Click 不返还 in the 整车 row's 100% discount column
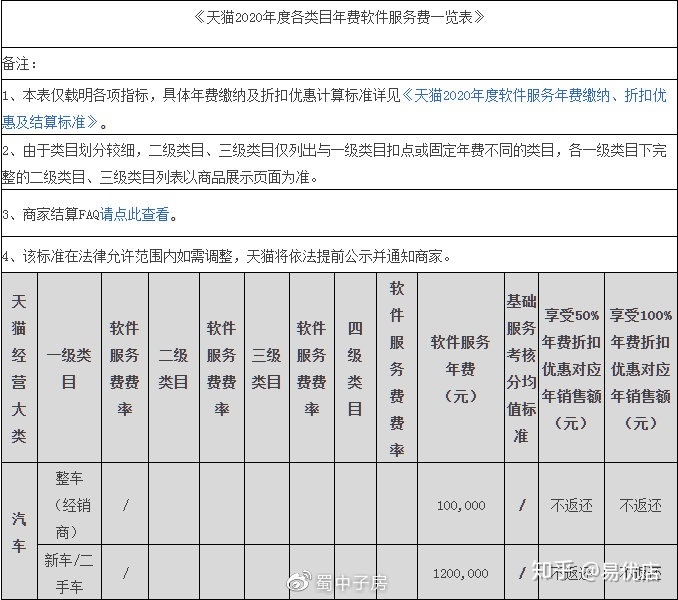The width and height of the screenshot is (678, 600). pyautogui.click(x=641, y=505)
